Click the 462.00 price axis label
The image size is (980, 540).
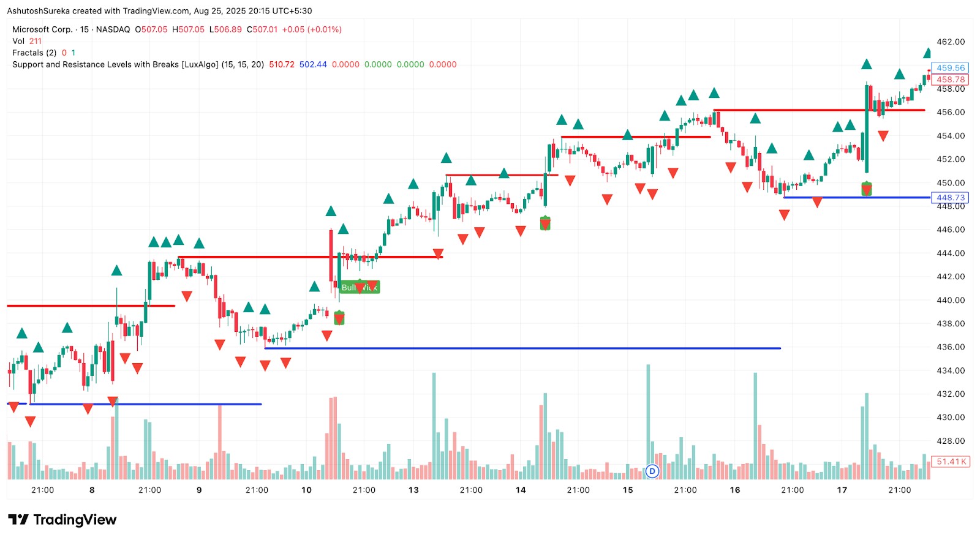coord(951,42)
